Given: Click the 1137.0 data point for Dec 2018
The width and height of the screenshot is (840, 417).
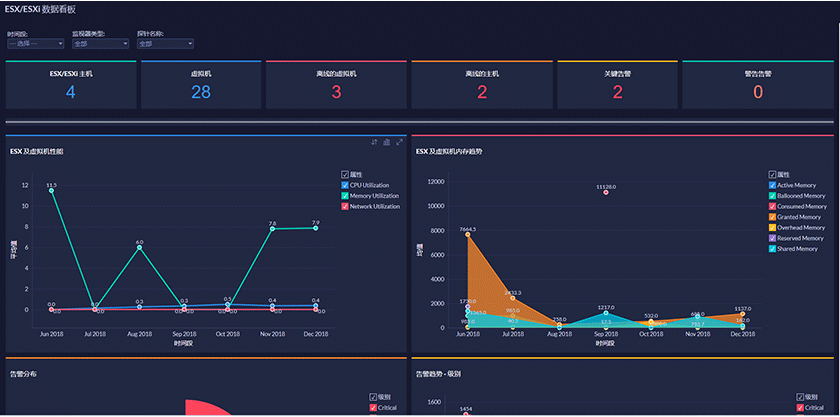Looking at the screenshot, I should click(x=743, y=314).
